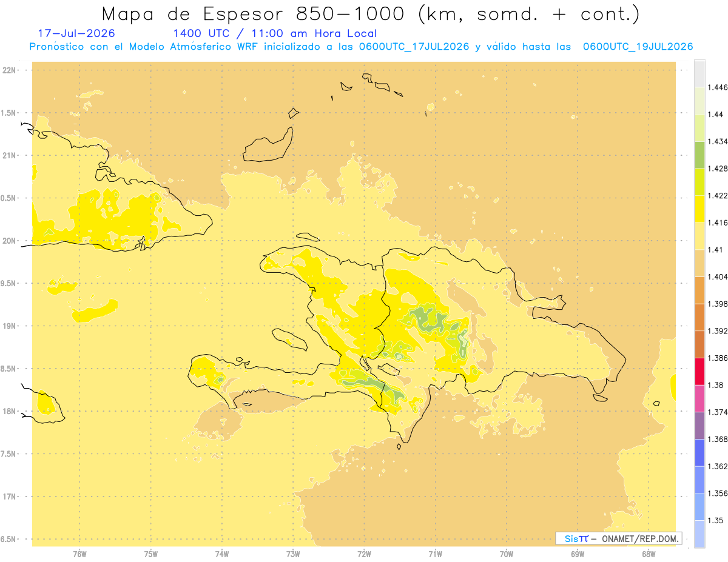Click the "22N" latitude label
The height and width of the screenshot is (562, 728).
point(8,70)
